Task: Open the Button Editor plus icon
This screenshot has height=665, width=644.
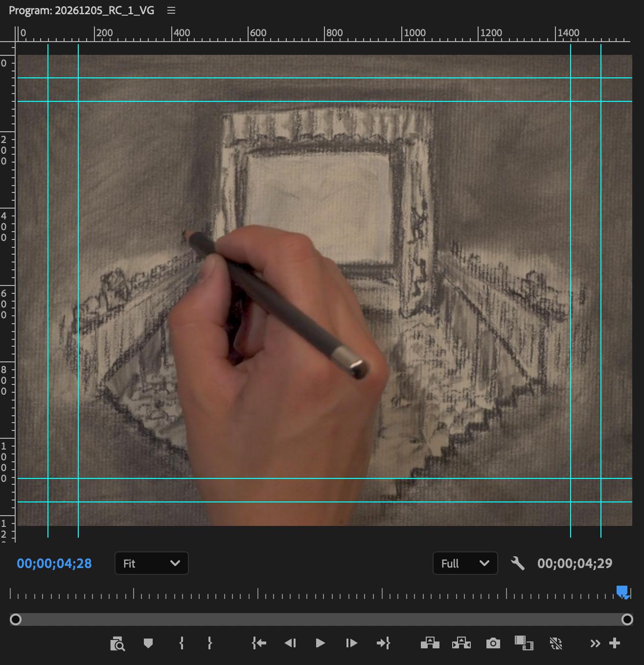Action: pyautogui.click(x=615, y=643)
